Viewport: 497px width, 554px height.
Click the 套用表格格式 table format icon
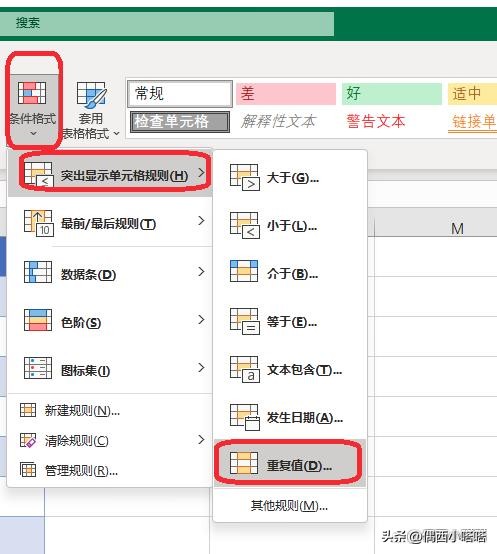[91, 95]
